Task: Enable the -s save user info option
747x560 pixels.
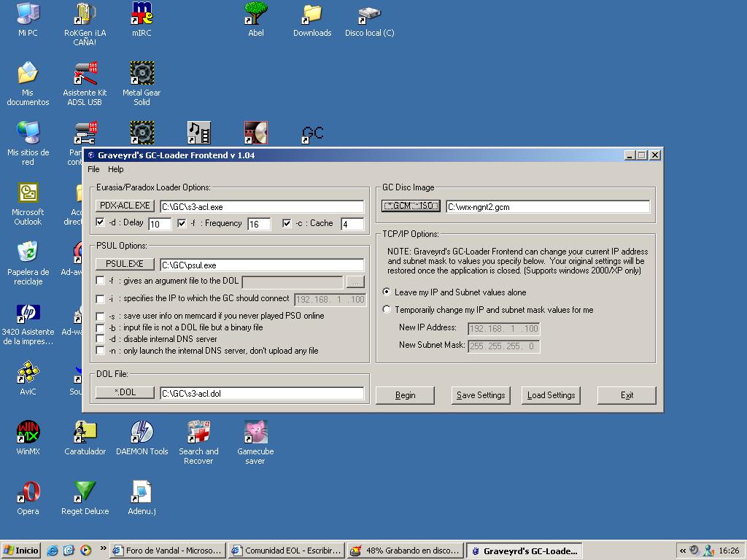Action: point(101,316)
